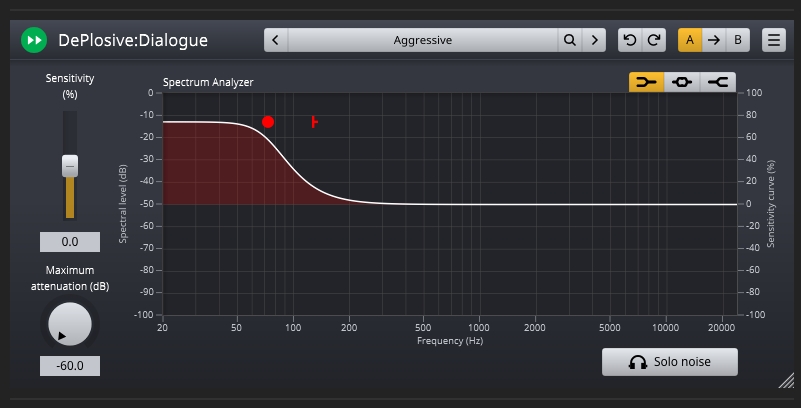Click the Spectrum Analyzer label
This screenshot has height=408, width=801.
click(x=208, y=82)
